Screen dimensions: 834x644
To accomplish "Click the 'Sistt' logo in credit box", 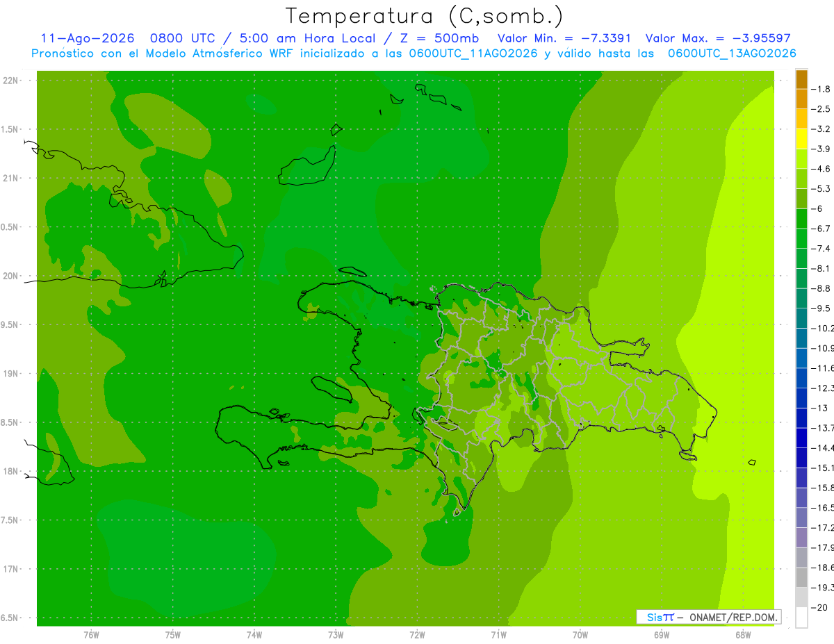I will [x=660, y=617].
